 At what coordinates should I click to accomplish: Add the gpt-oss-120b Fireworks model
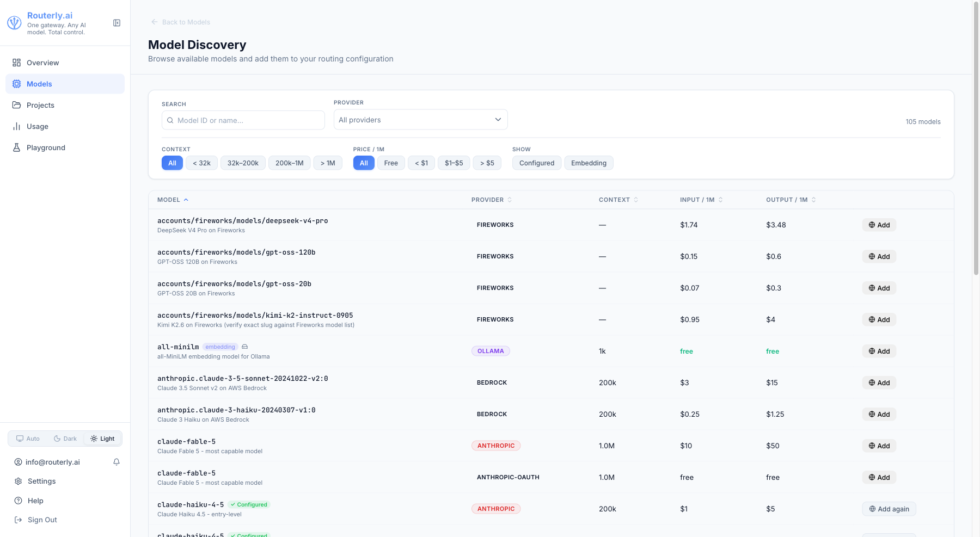tap(879, 256)
